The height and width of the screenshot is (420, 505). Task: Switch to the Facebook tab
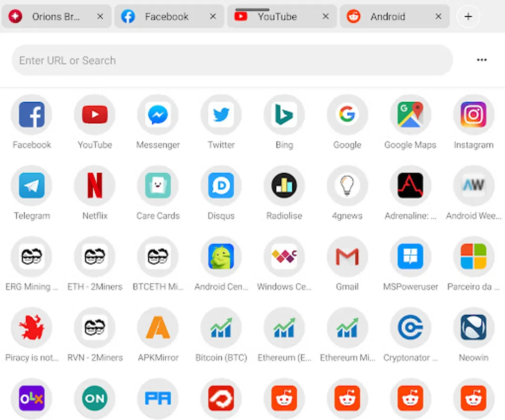tap(169, 16)
